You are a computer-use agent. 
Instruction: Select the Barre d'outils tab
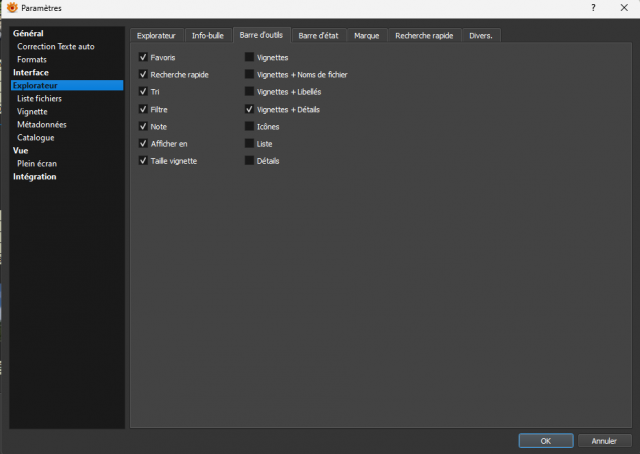click(261, 35)
